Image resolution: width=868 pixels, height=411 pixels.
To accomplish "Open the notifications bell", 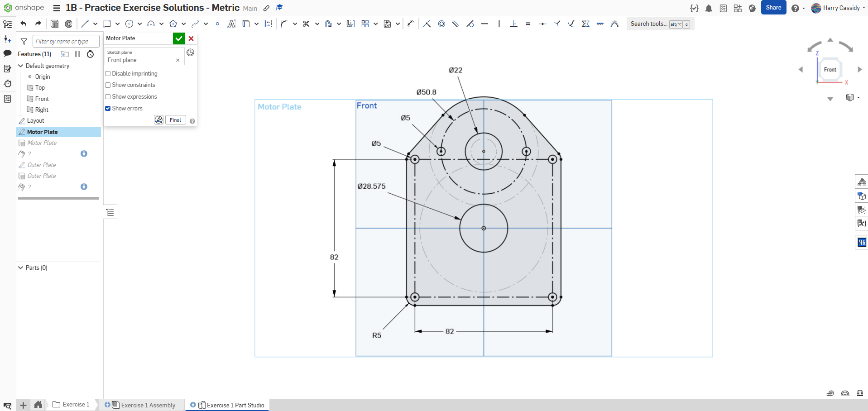I will tap(709, 8).
